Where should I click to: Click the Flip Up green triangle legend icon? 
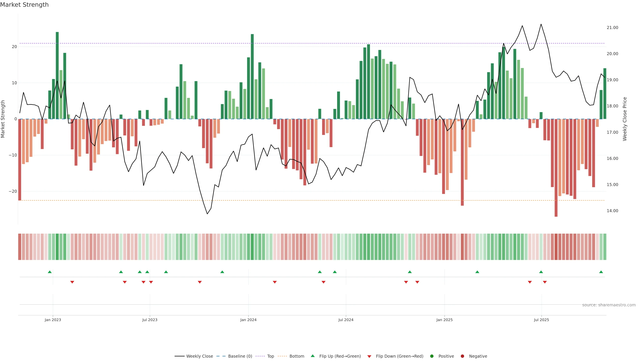coord(312,356)
